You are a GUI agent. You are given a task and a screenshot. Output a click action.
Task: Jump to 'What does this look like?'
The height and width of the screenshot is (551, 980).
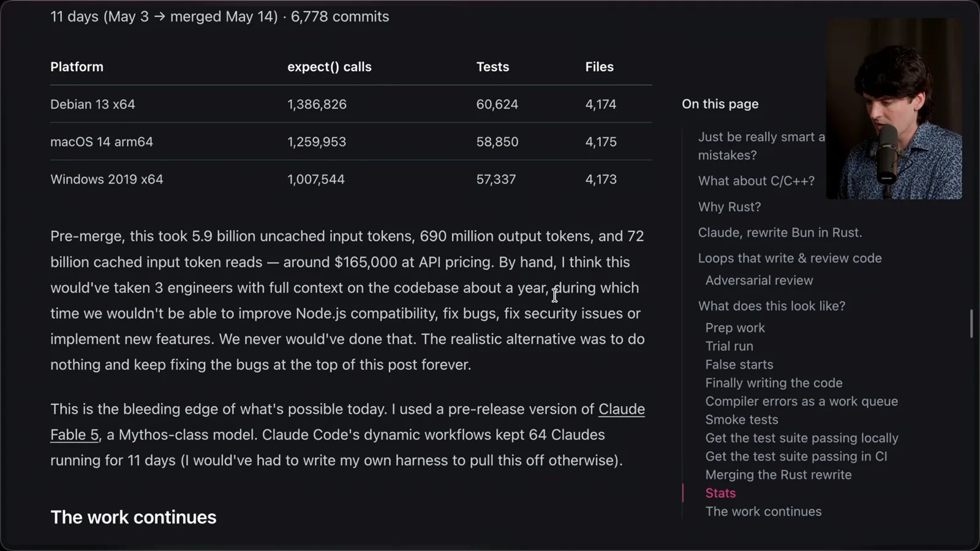click(x=772, y=306)
